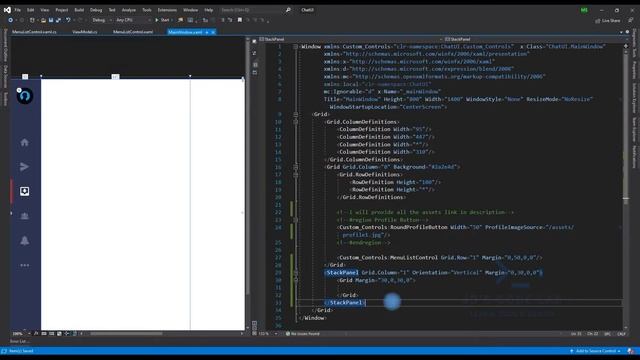Collapse the StackPanel on line 29

click(296, 273)
